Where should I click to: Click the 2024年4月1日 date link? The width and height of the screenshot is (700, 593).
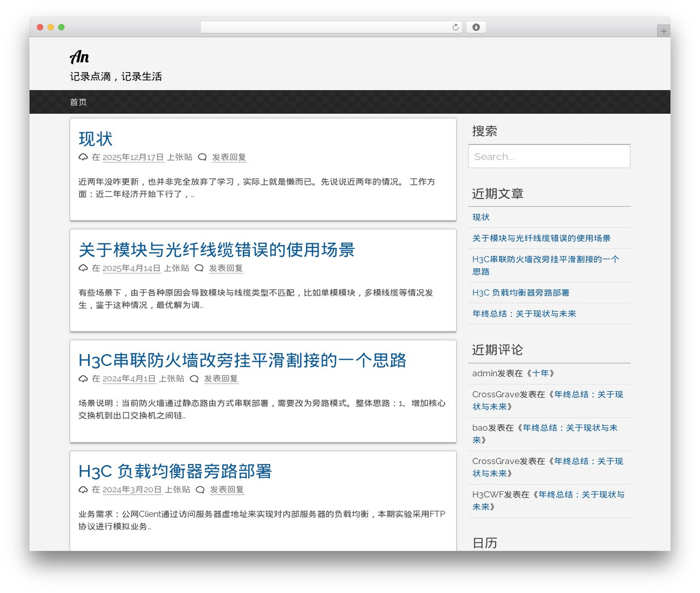129,379
